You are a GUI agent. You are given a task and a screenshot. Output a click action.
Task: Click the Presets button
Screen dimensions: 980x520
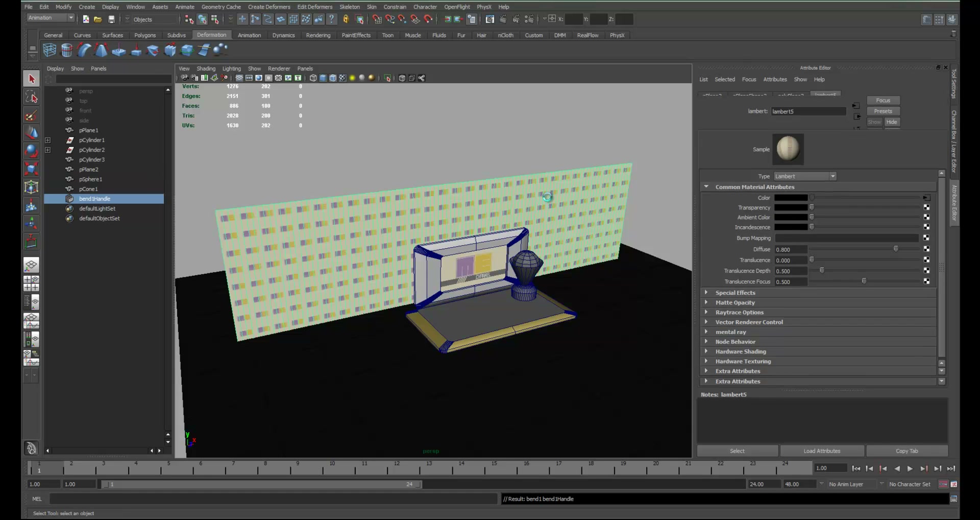click(x=883, y=111)
